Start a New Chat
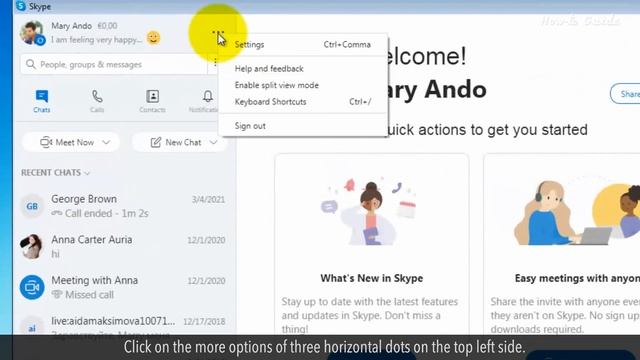 click(176, 142)
